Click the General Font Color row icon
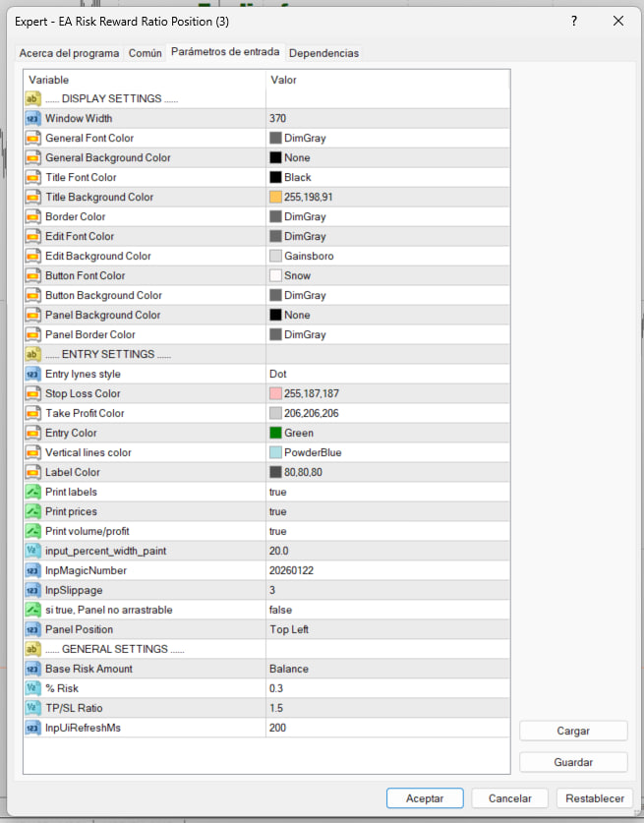Image resolution: width=644 pixels, height=823 pixels. coord(31,138)
